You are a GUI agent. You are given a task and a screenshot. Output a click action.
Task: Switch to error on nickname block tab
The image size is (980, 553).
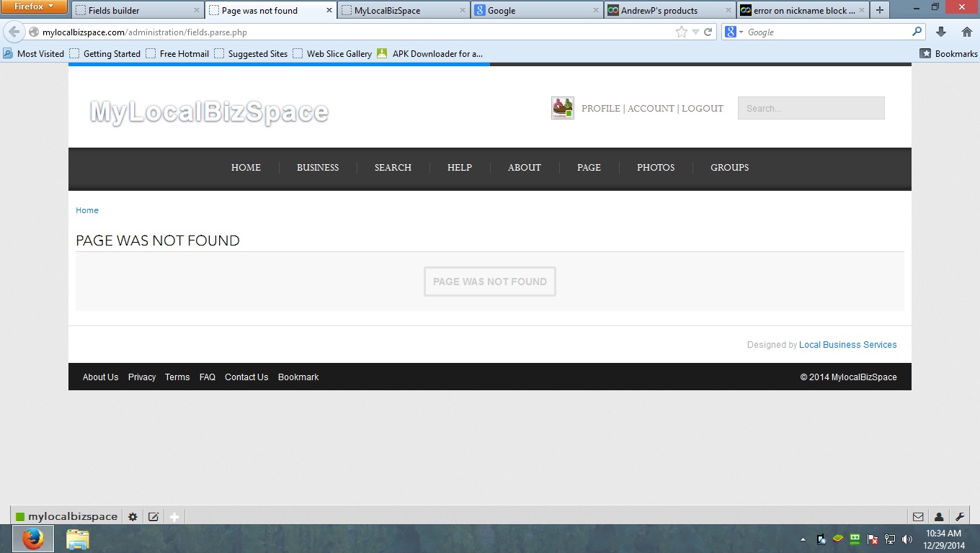[x=803, y=10]
